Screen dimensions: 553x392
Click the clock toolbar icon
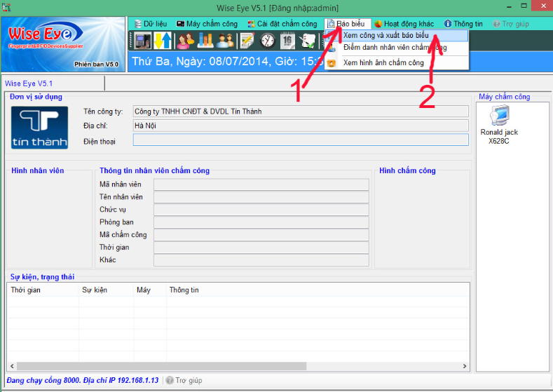(x=268, y=40)
